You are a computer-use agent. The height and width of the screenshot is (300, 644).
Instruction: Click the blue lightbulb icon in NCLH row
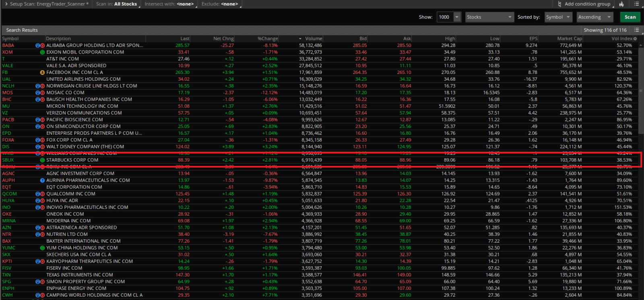click(38, 86)
